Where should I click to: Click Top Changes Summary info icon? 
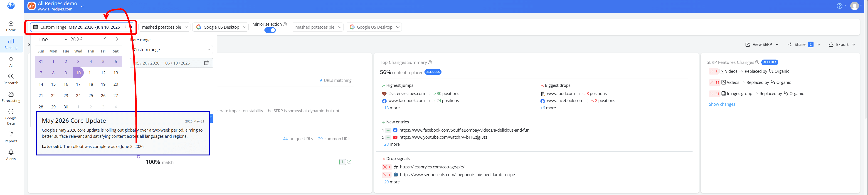click(430, 62)
